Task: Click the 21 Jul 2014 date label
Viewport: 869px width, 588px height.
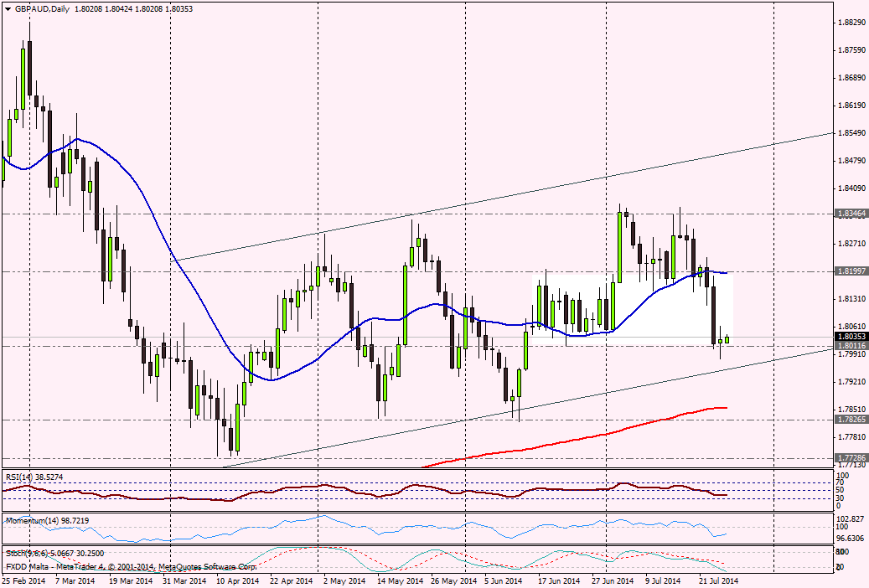Action: point(719,580)
